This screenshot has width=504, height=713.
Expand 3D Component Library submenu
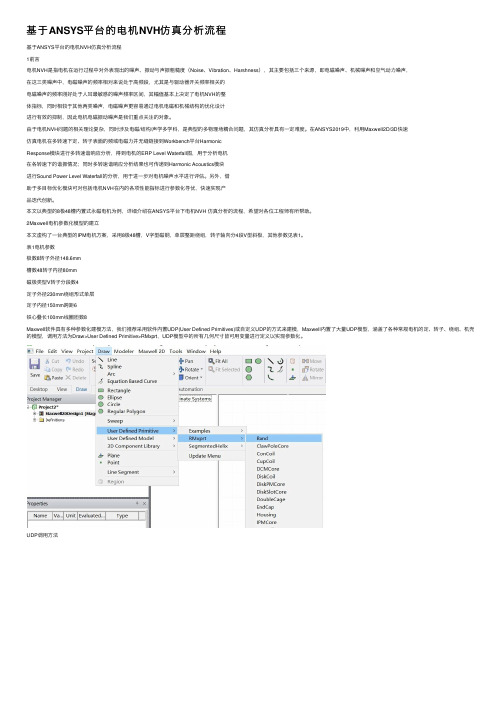[x=136, y=446]
